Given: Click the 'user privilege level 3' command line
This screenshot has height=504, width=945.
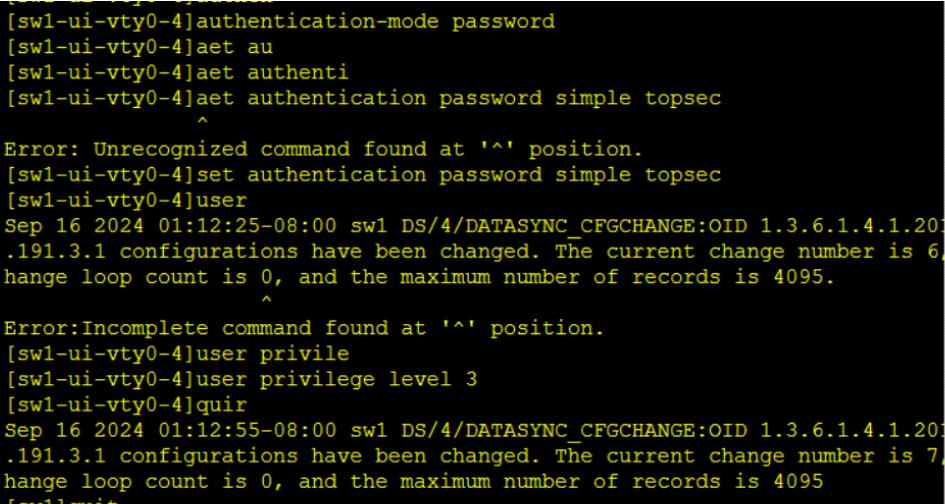Looking at the screenshot, I should pyautogui.click(x=241, y=379).
